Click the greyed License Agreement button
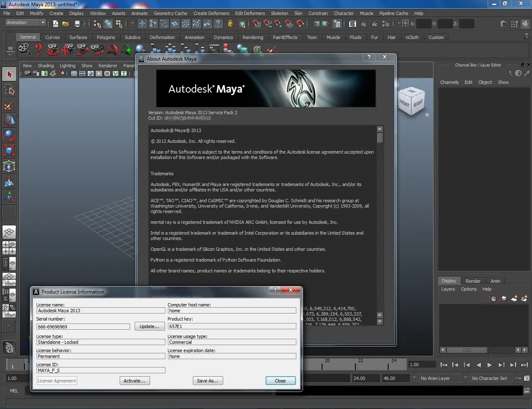Screen dimensions: 532x409 [57, 381]
